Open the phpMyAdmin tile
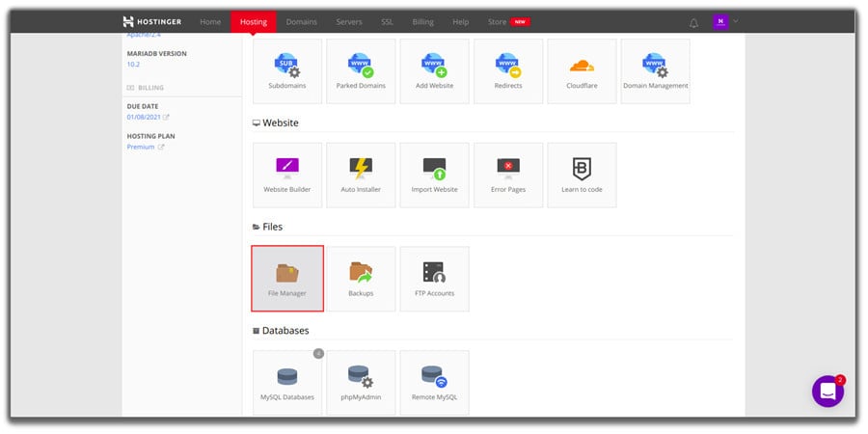The width and height of the screenshot is (868, 434). point(361,383)
